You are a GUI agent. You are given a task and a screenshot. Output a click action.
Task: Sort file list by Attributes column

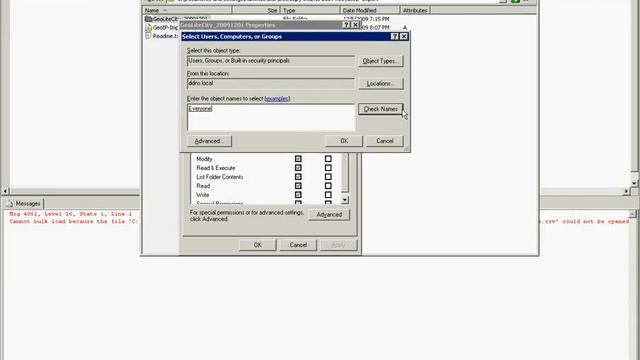click(x=415, y=10)
